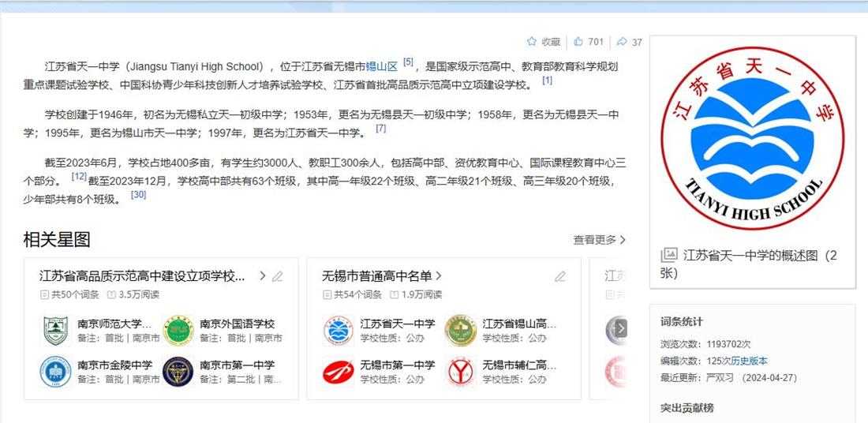868x423 pixels.
Task: Click 江苏省天一中学 logo in 无锡 list card
Action: tap(339, 331)
